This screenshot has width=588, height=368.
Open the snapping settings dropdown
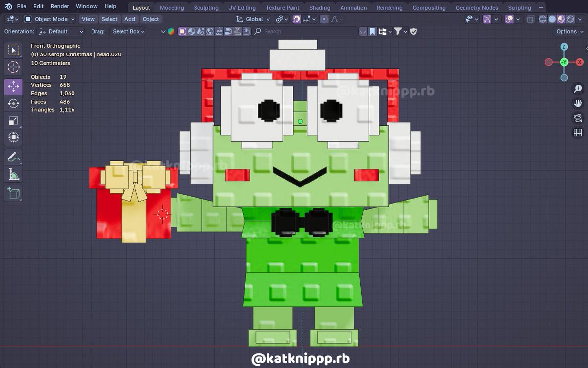point(309,19)
